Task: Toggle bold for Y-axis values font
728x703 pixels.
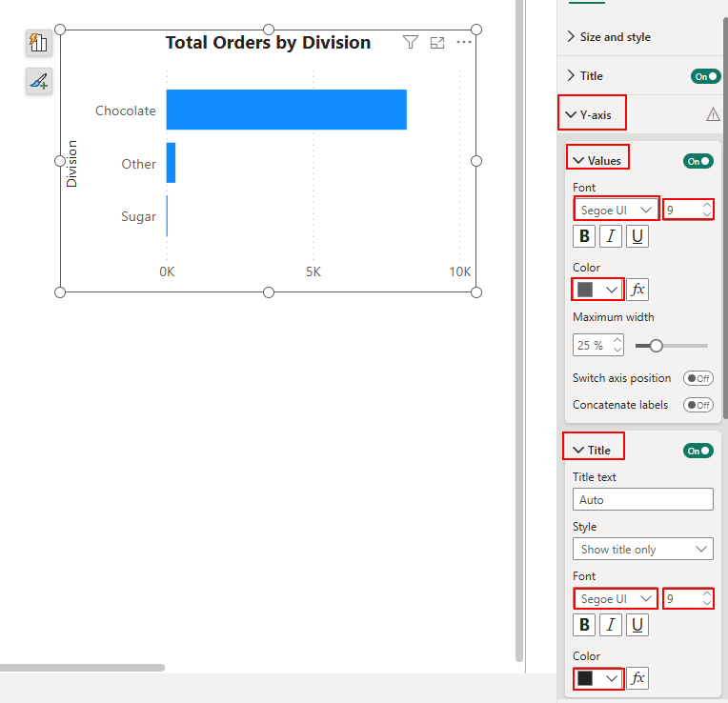Action: coord(584,236)
